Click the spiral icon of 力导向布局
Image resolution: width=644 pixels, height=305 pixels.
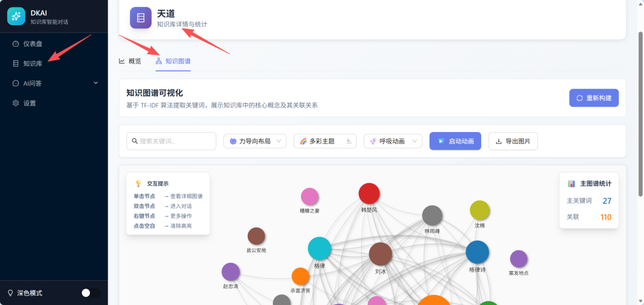[x=233, y=141]
